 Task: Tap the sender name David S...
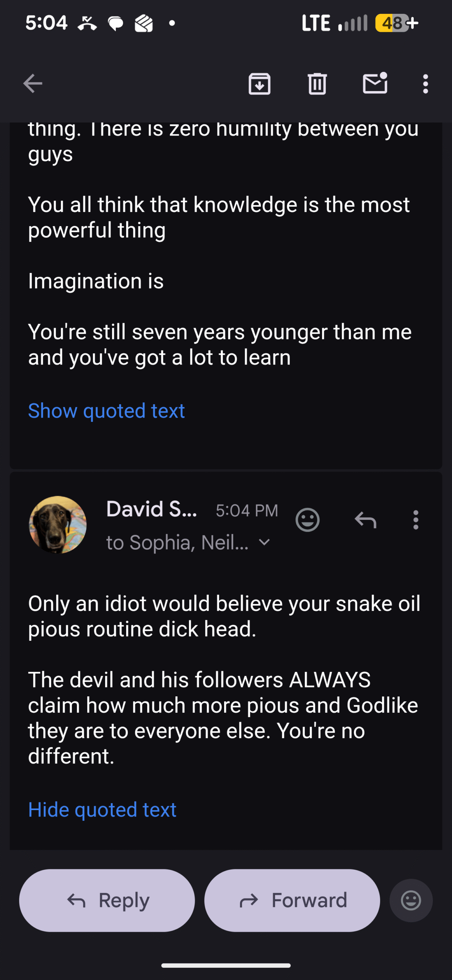151,509
